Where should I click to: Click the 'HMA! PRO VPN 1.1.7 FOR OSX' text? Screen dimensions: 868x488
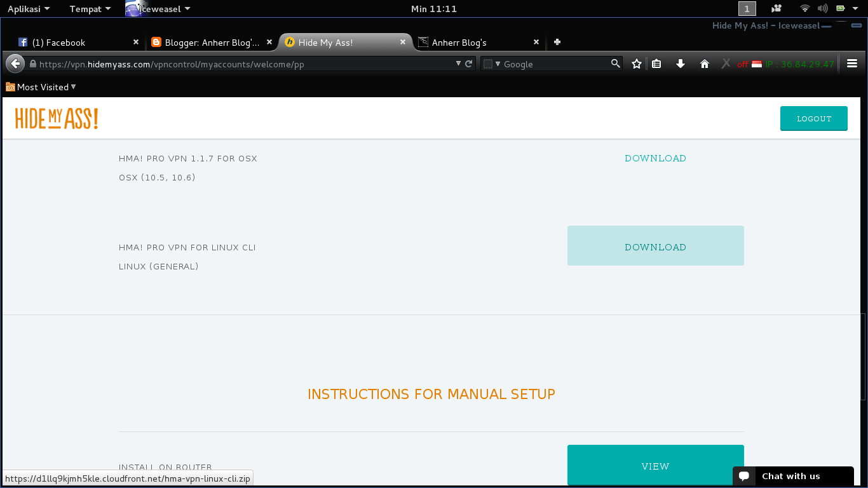click(188, 158)
